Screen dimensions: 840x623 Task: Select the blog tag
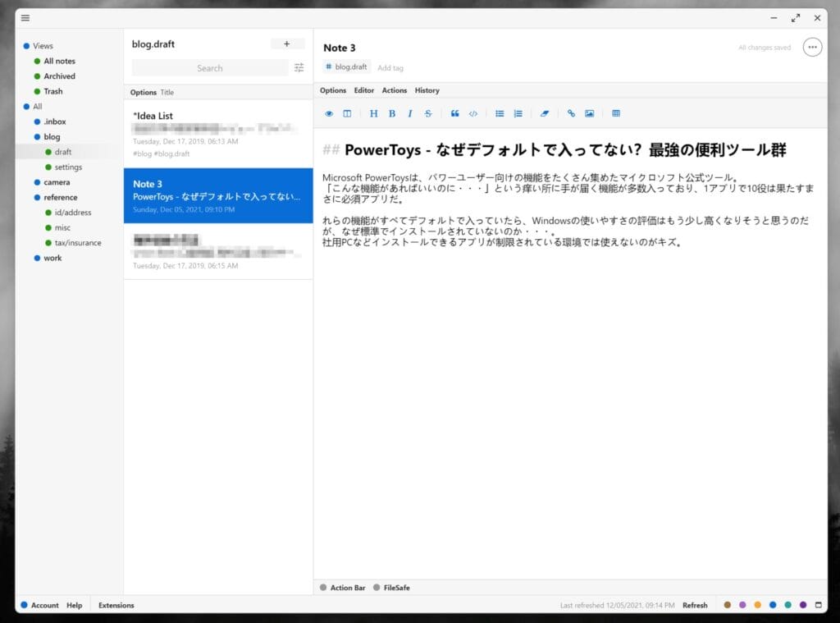tap(47, 137)
